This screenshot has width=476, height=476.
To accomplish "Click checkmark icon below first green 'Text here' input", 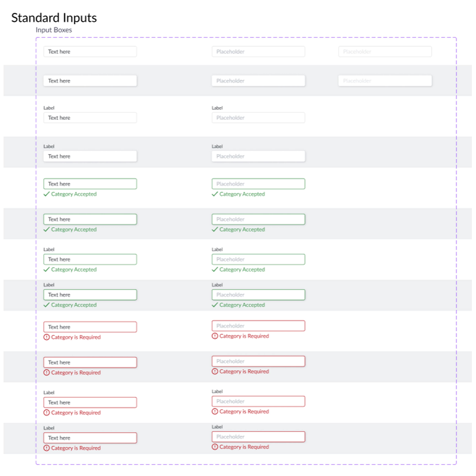I will tap(47, 194).
